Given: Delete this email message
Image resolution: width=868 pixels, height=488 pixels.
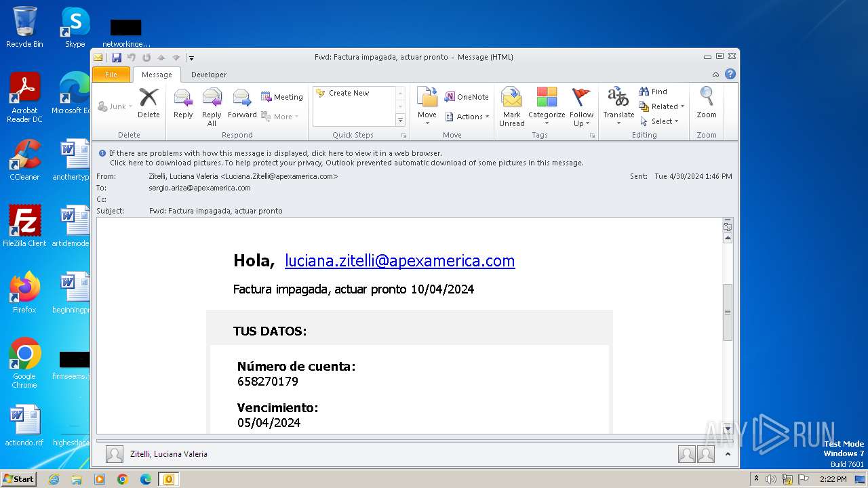Looking at the screenshot, I should click(149, 104).
